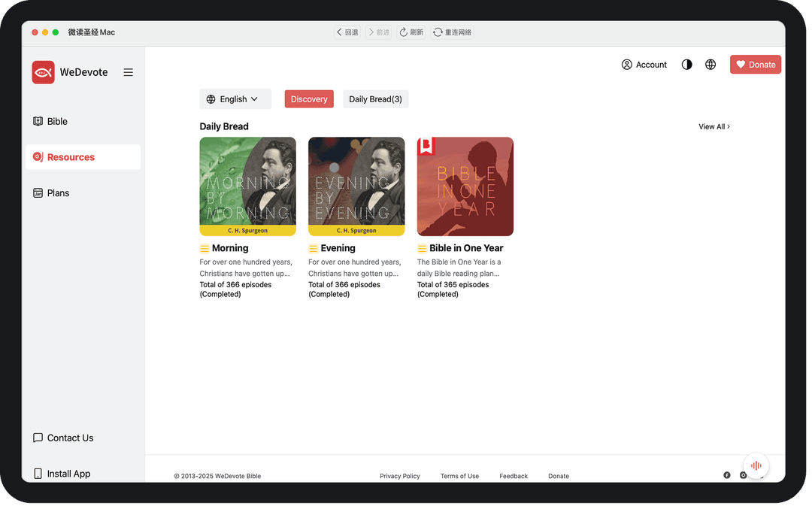Open the globe site-language icon in header
Screen dimensions: 812x509
point(710,65)
